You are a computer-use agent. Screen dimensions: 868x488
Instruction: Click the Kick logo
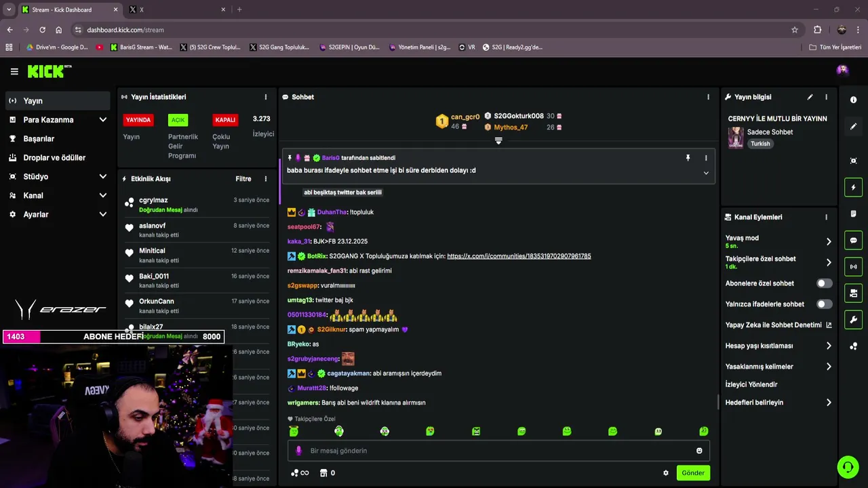point(49,71)
